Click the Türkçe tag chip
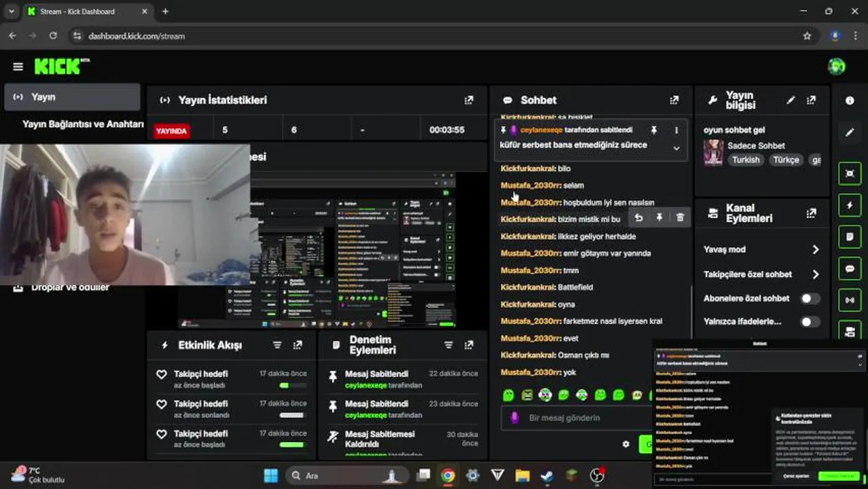Screen dimensions: 868x489 click(786, 160)
